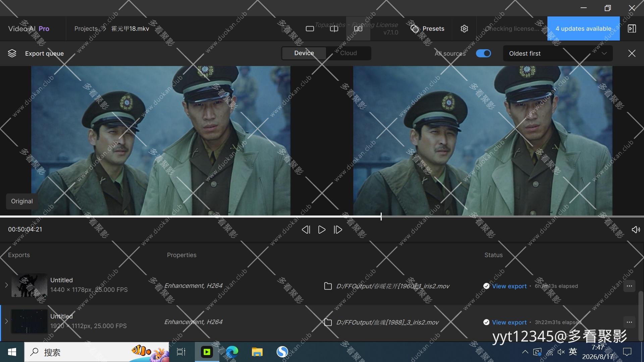Close the Export queue panel
The height and width of the screenshot is (362, 644).
coord(632,54)
